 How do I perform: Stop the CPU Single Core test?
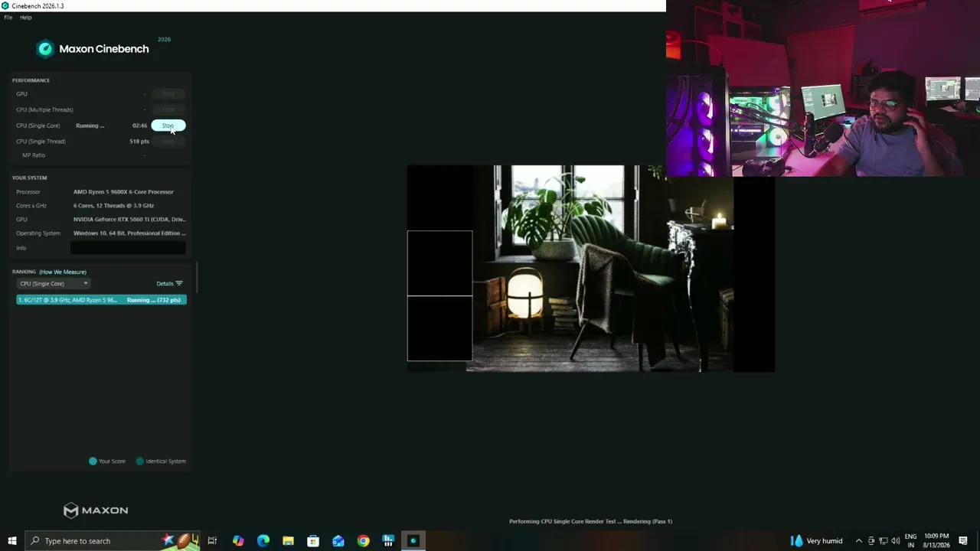click(168, 126)
